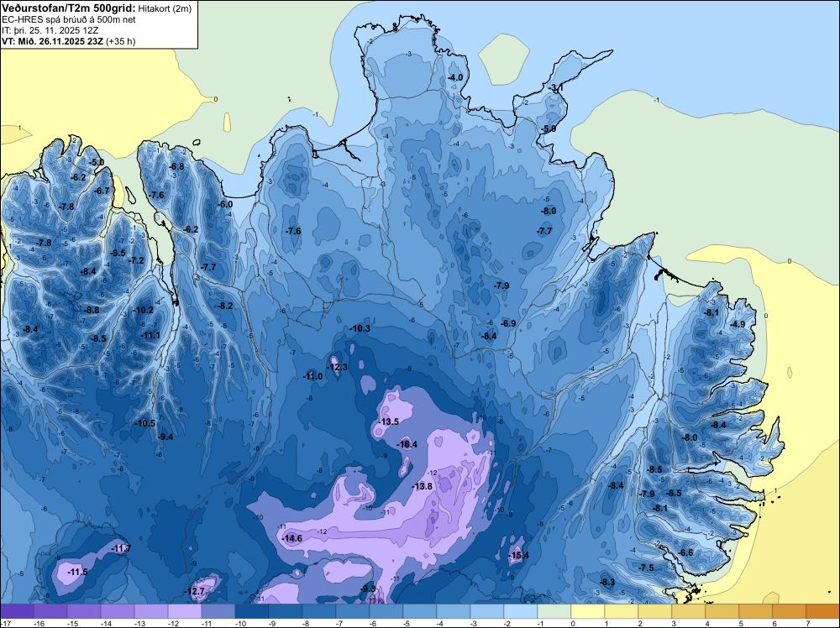Click the -5.9 temperature label
The image size is (840, 628).
[x=549, y=129]
